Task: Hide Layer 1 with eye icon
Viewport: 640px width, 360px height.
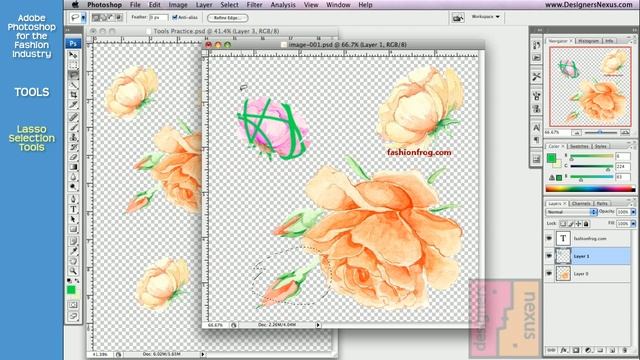Action: [x=549, y=256]
